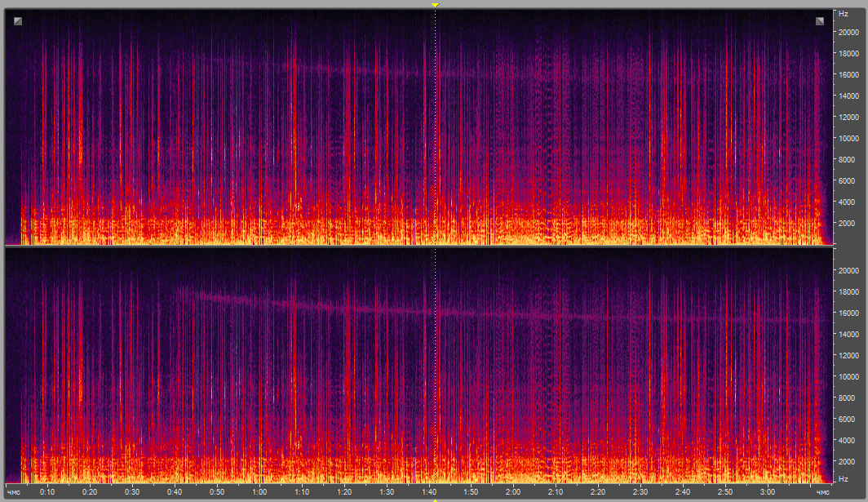Click the Hz label below the lower channel scale
The image size is (868, 502).
pyautogui.click(x=844, y=478)
